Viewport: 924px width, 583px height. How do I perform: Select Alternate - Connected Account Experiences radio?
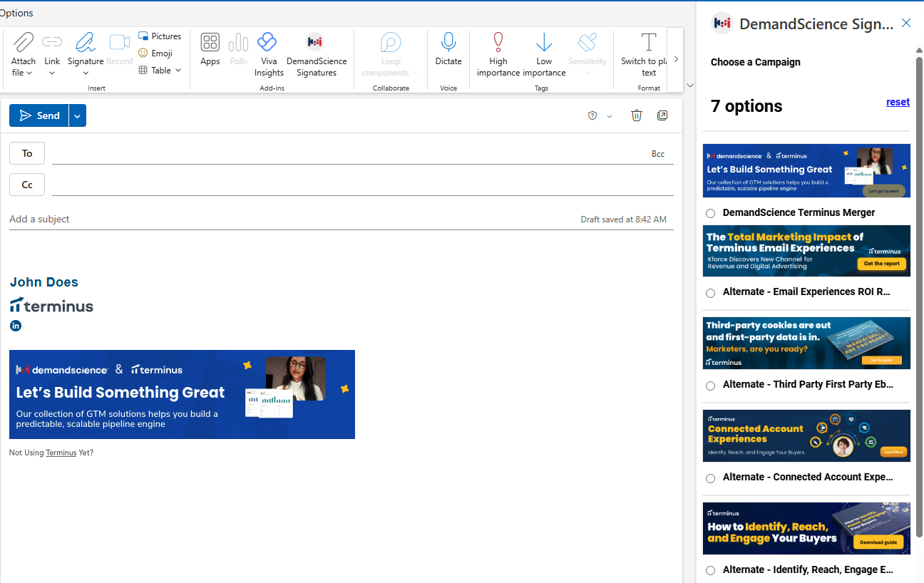pyautogui.click(x=710, y=478)
